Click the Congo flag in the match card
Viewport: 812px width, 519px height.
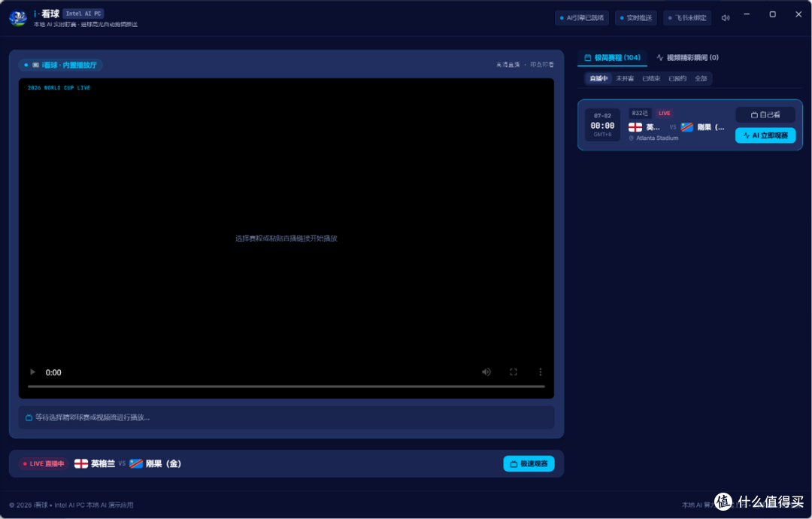(686, 127)
